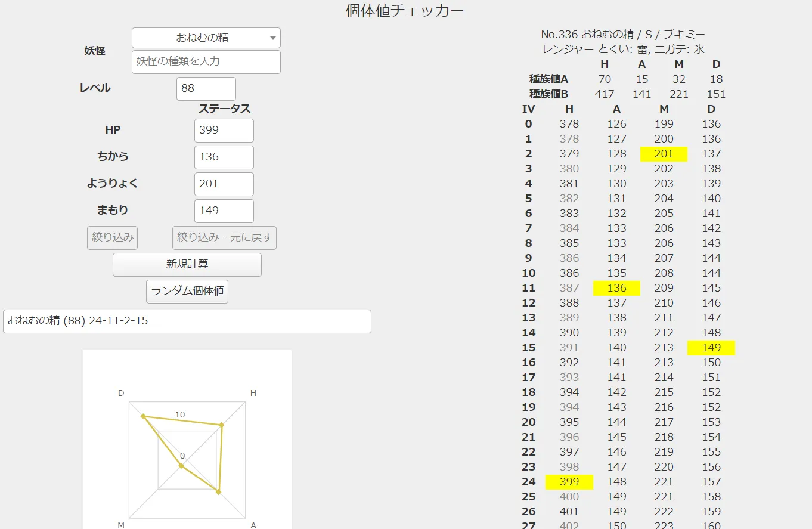Click the H value 381 in IV row 4

coord(569,184)
